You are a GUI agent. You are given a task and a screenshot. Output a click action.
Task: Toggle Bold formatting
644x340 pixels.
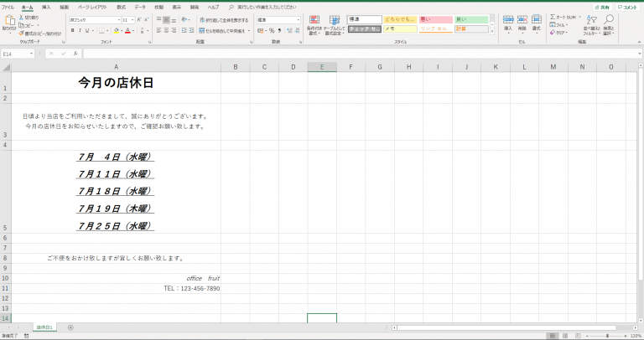click(73, 31)
